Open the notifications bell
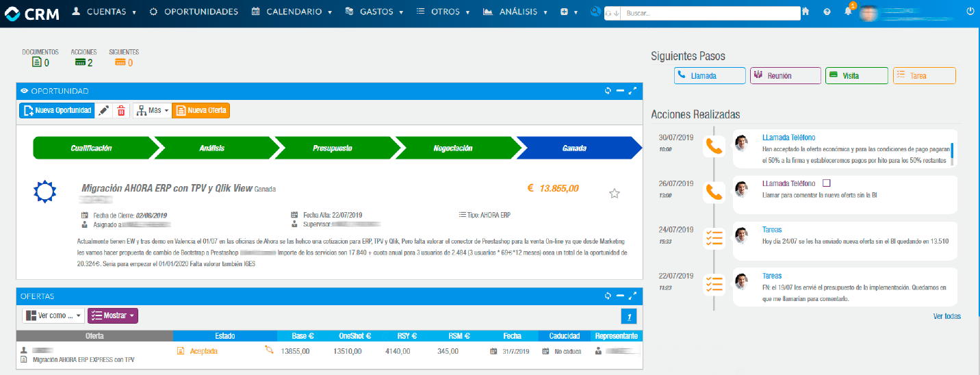Image resolution: width=980 pixels, height=375 pixels. (848, 11)
